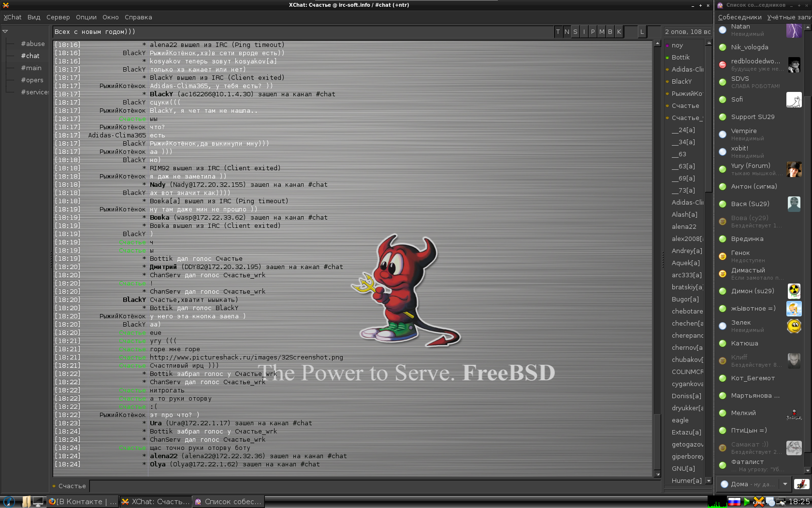Toggle the B ban mode button
812x508 pixels.
[610, 32]
